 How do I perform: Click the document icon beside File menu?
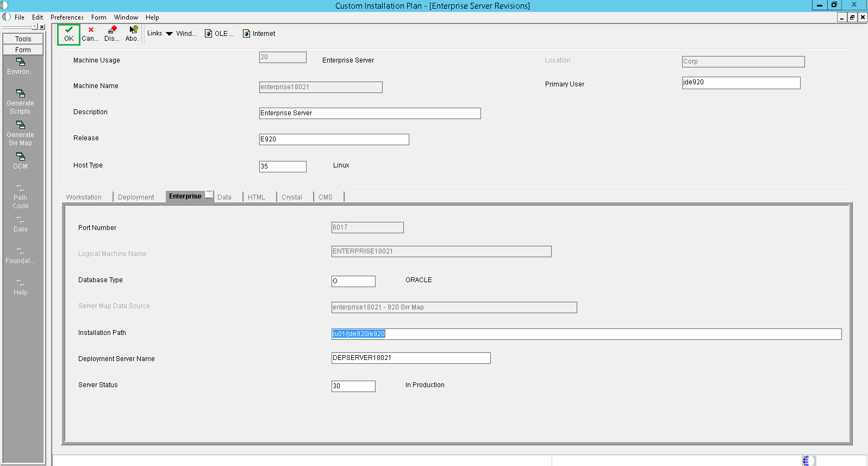[7, 17]
